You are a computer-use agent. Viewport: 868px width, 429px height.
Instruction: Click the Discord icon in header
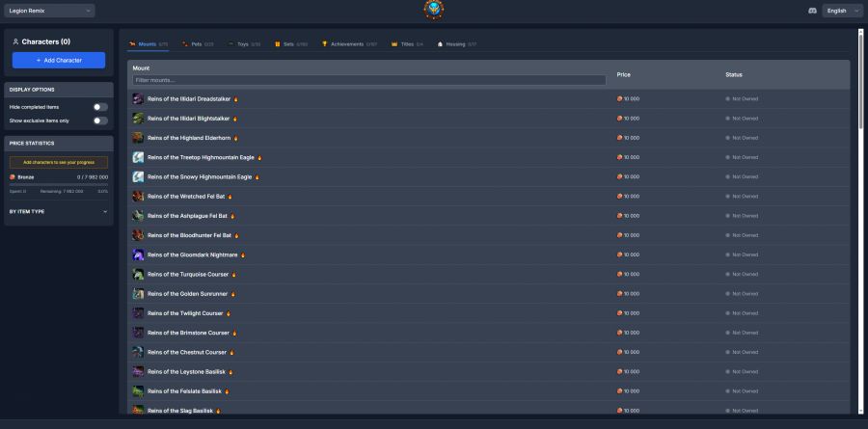pyautogui.click(x=812, y=11)
